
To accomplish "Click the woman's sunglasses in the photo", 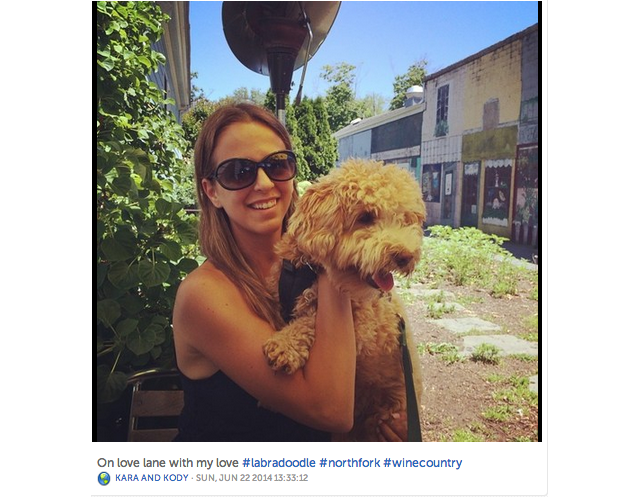I will click(254, 169).
